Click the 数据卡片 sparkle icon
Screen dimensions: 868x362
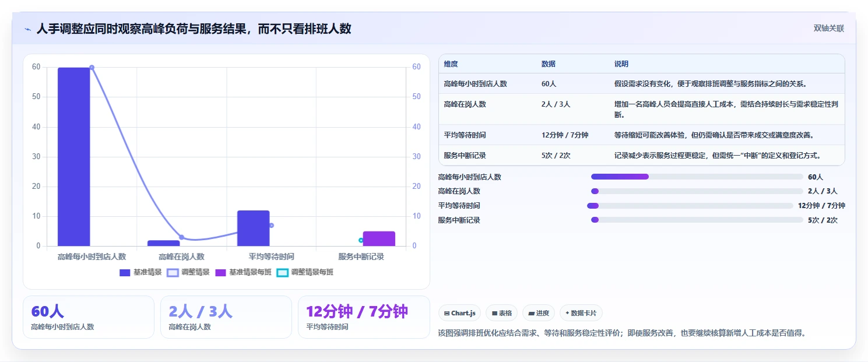(x=567, y=313)
